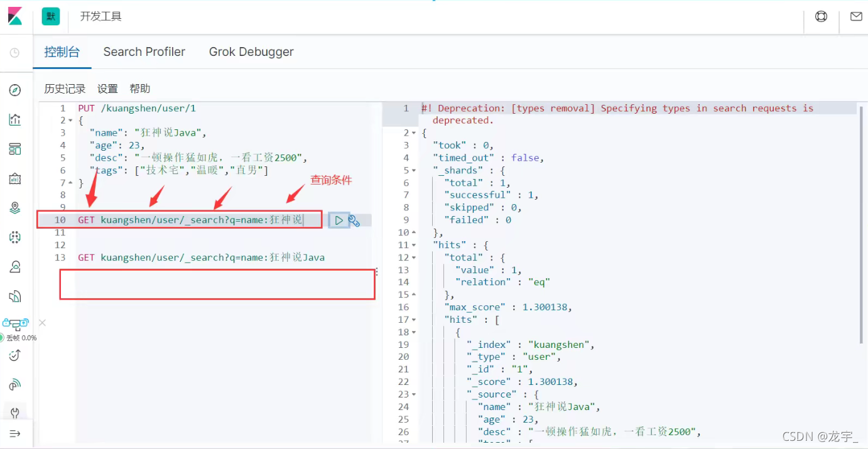Collapse hit object fold at line 18
This screenshot has width=868, height=449.
[413, 332]
